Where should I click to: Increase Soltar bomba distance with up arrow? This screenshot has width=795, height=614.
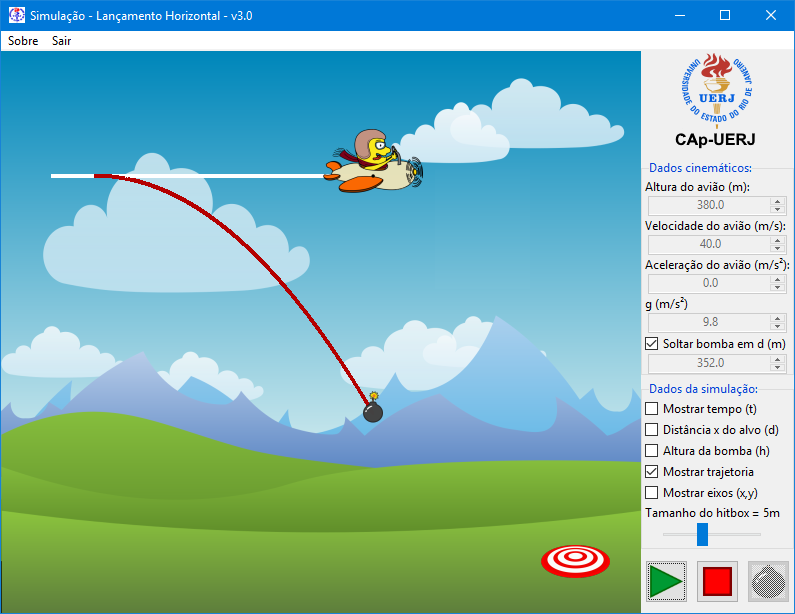click(x=778, y=359)
